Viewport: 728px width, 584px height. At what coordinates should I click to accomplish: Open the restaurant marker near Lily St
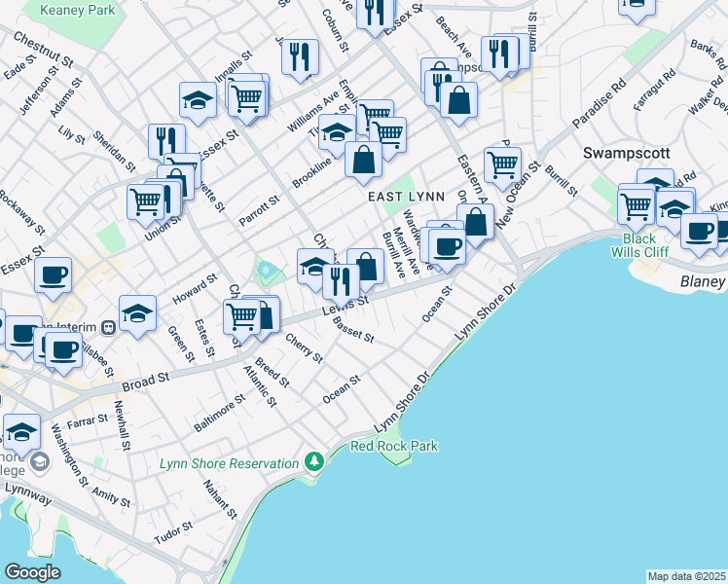[166, 142]
